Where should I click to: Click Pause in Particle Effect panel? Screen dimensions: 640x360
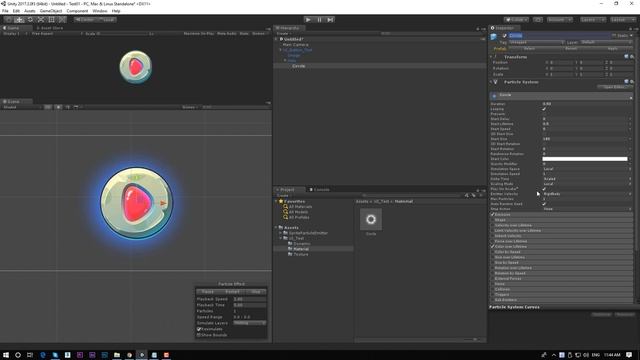pos(207,292)
